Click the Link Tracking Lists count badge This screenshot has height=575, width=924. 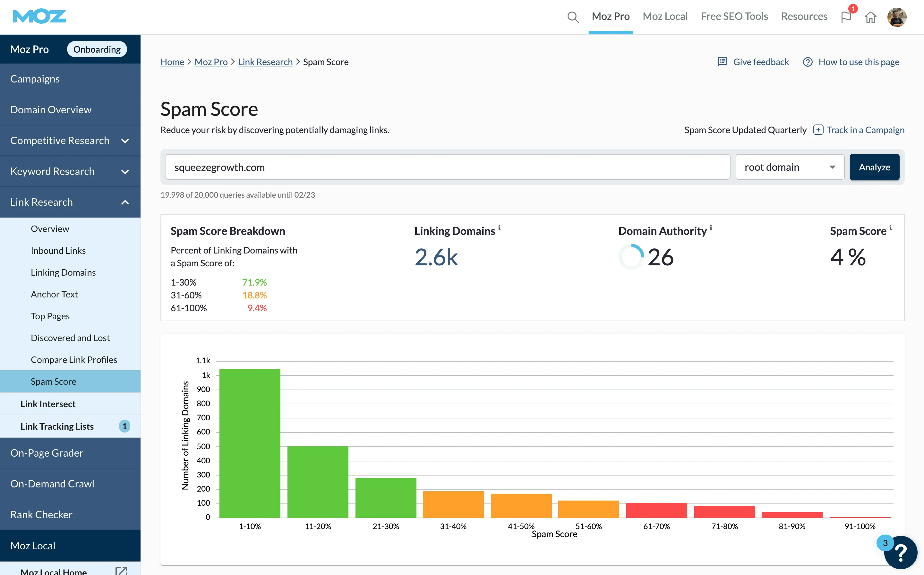click(x=124, y=426)
